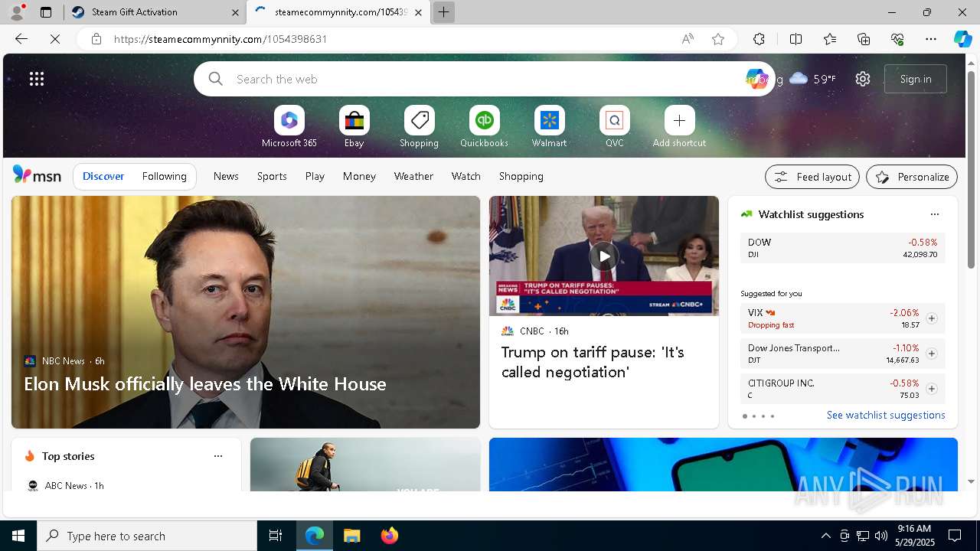980x551 pixels.
Task: Open the Extensions puzzle icon
Action: pos(759,39)
